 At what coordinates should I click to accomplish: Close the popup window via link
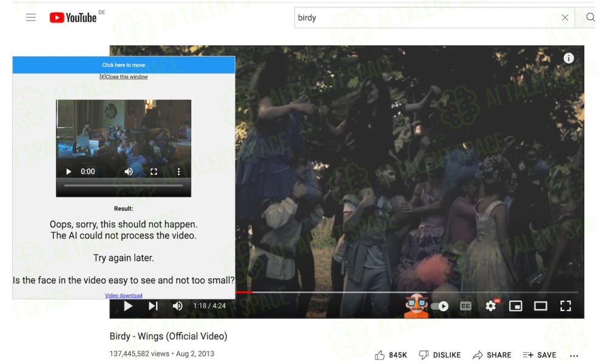(x=123, y=76)
